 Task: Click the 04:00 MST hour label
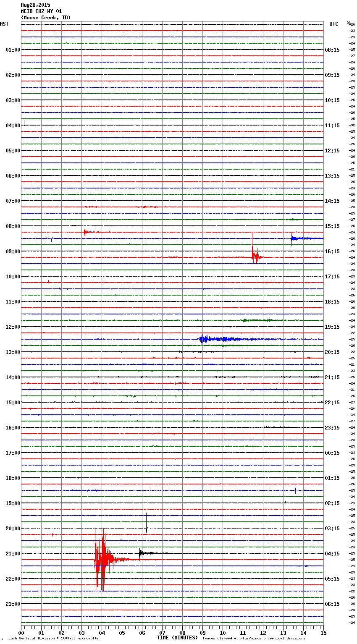click(13, 126)
